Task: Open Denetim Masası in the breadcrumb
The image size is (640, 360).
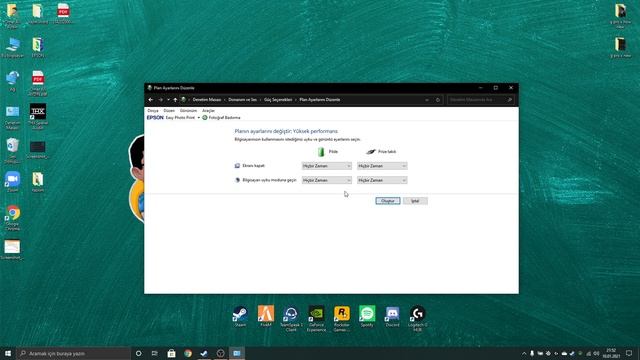Action: click(x=207, y=100)
